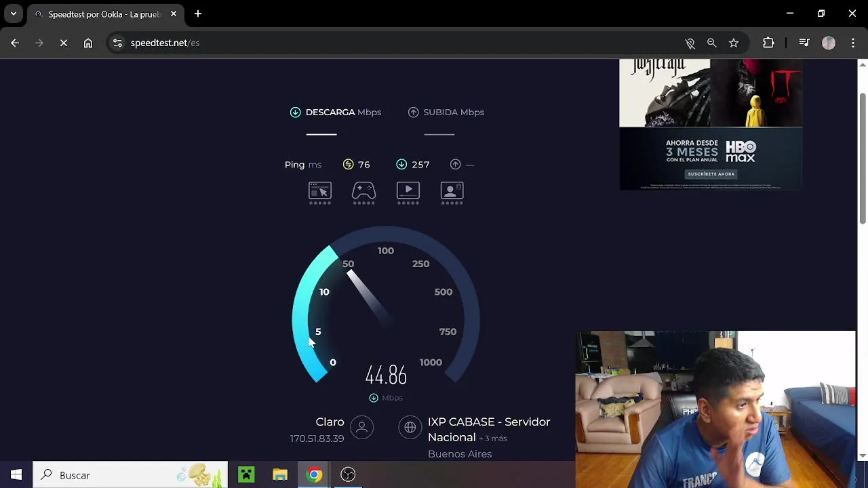Screen dimensions: 868x488
Task: Click the +3 más servers link
Action: click(x=493, y=439)
